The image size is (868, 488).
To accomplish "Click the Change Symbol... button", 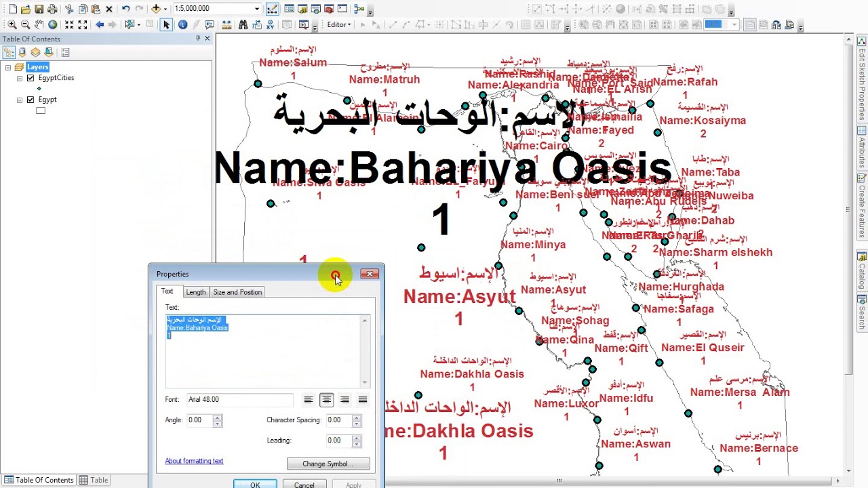I will tap(328, 464).
